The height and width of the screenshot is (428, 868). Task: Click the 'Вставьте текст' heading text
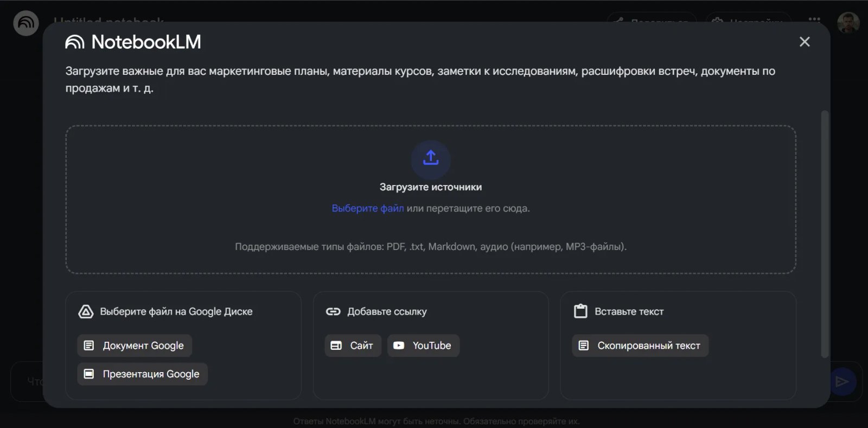(629, 311)
